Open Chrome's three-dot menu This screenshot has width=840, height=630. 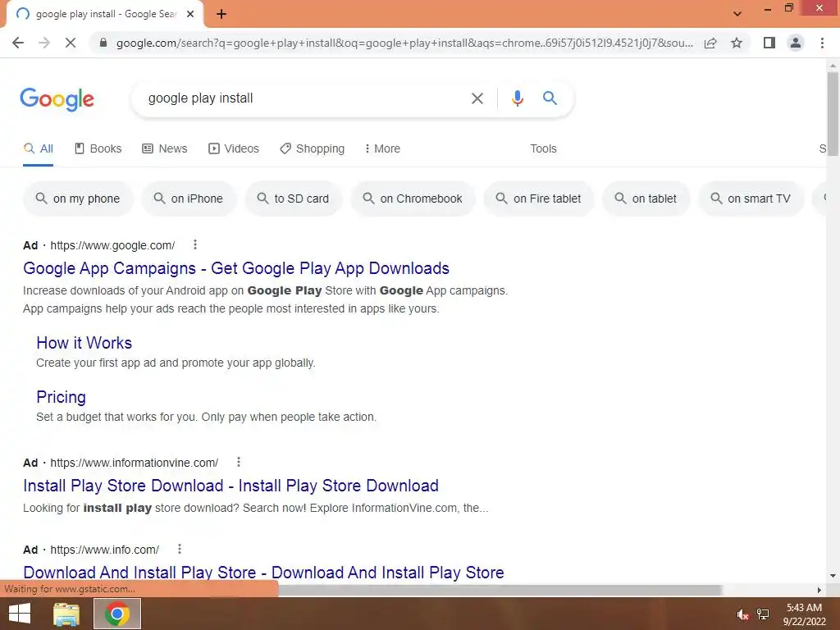point(822,43)
